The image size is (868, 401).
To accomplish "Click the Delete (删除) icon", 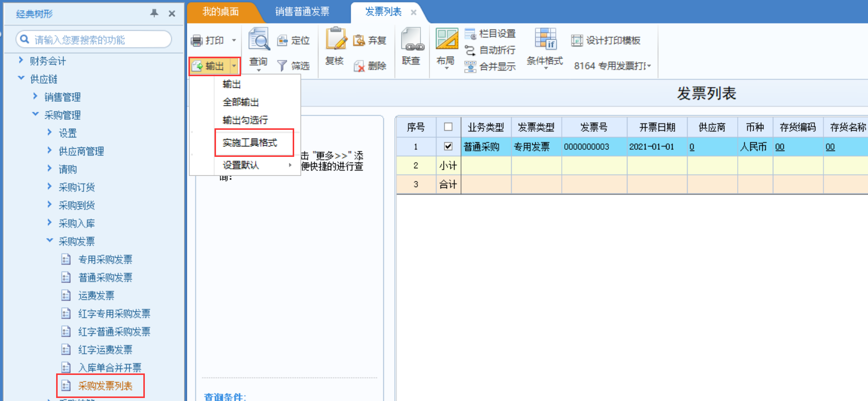I will click(x=359, y=66).
